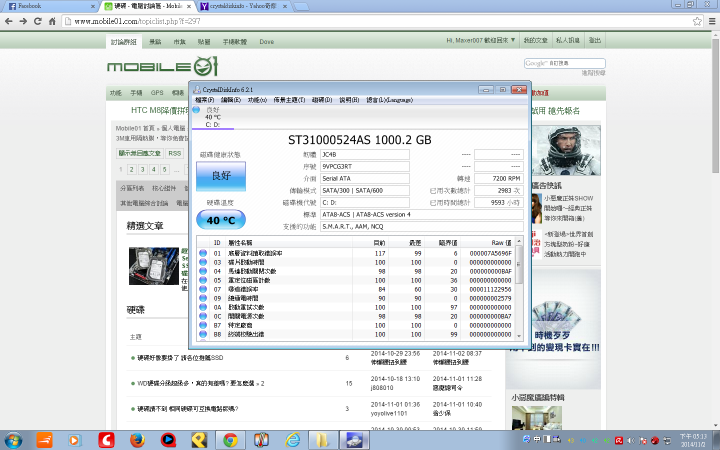The height and width of the screenshot is (450, 720).
Task: Click the Google custom search field
Action: (x=565, y=63)
